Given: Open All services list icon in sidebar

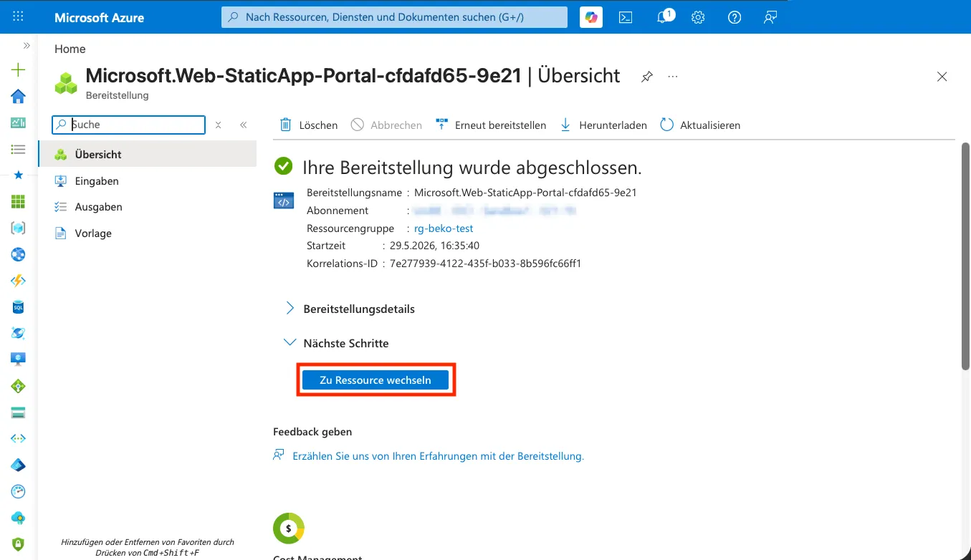Looking at the screenshot, I should (x=19, y=149).
